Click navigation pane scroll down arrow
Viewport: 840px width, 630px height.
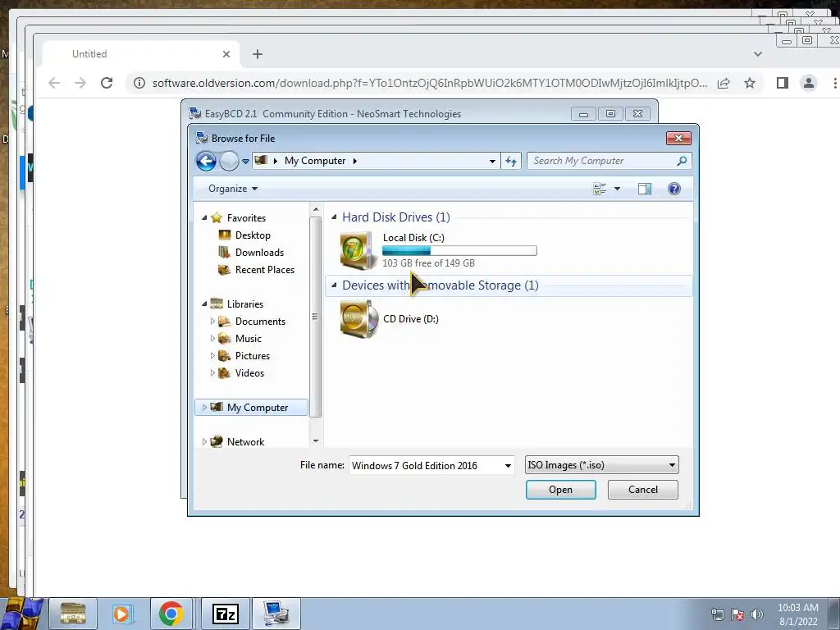(x=316, y=441)
